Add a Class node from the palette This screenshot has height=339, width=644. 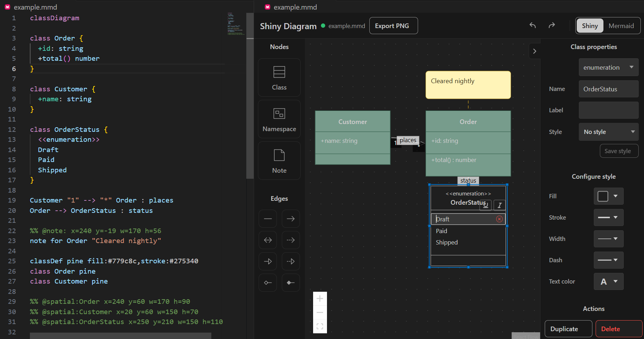(x=279, y=77)
